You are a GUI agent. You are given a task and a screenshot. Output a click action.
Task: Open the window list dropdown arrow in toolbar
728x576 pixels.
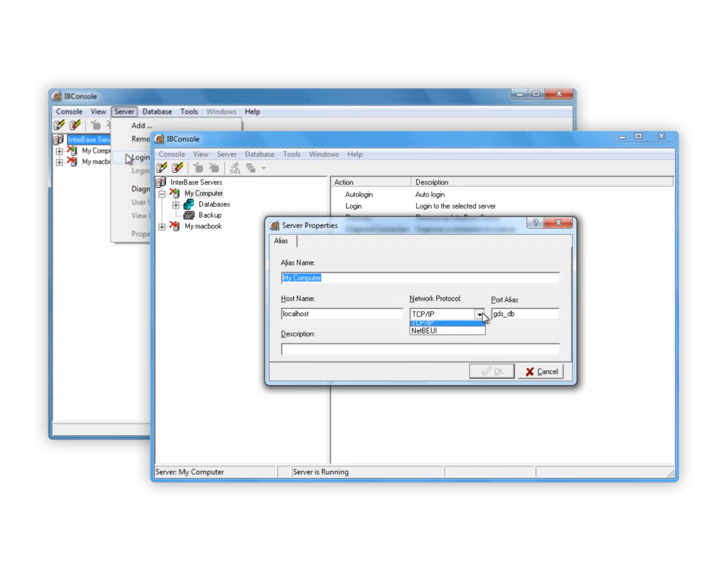coord(264,168)
